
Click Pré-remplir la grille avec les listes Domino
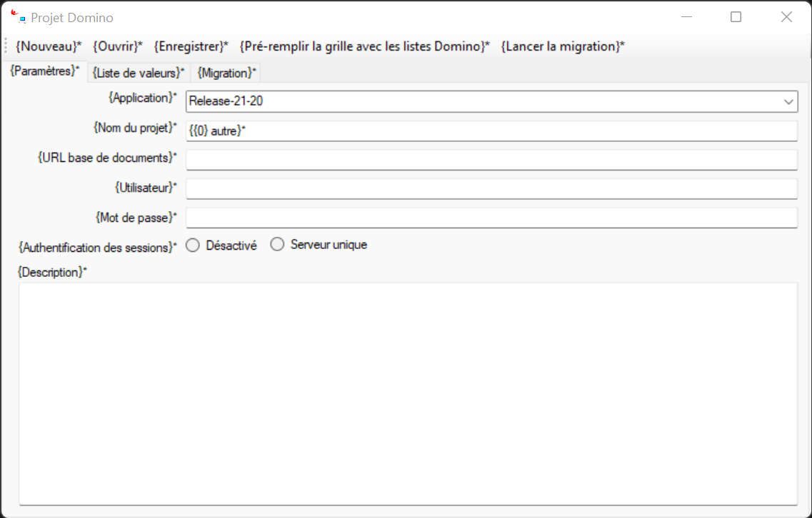click(x=364, y=46)
